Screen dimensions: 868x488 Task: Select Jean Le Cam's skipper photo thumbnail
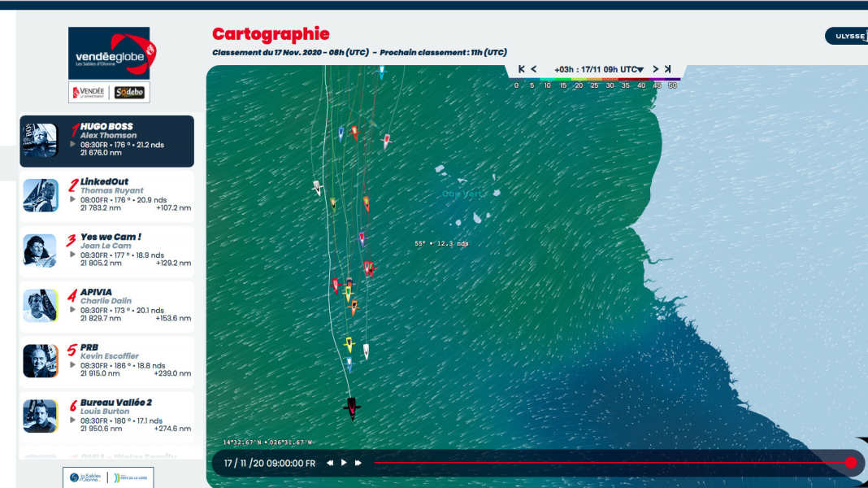(40, 251)
